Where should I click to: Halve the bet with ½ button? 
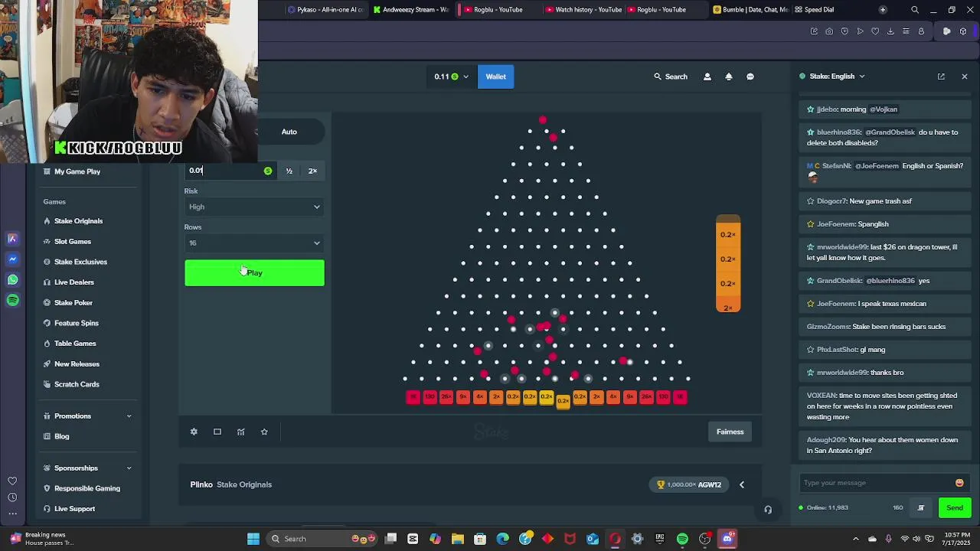coord(289,171)
